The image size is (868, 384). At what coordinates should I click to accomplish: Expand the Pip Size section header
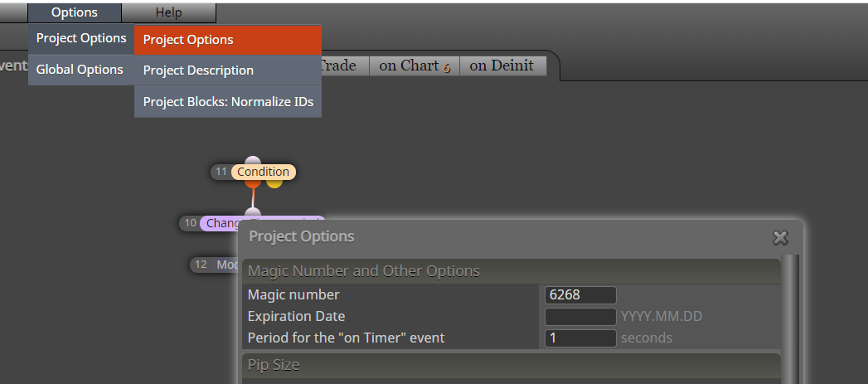pos(511,365)
